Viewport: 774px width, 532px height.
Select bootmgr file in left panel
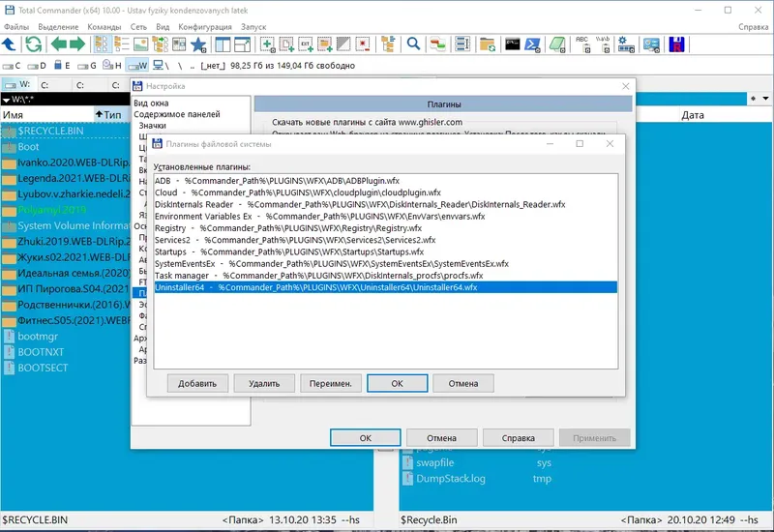[x=38, y=336]
